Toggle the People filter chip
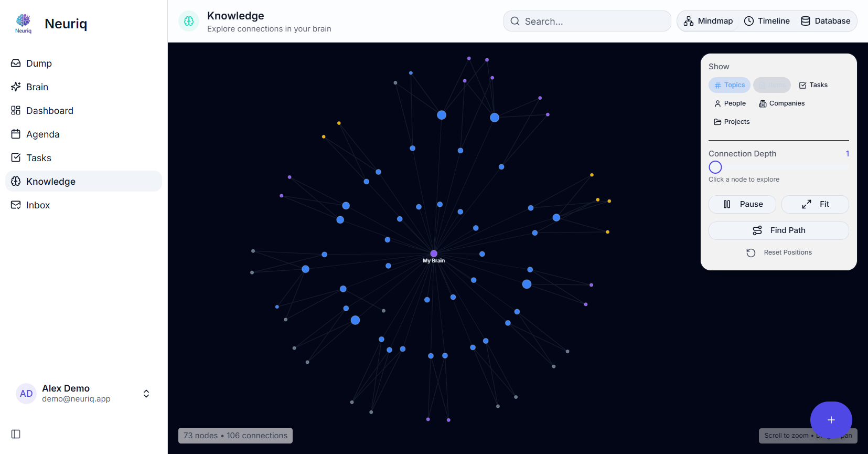868x454 pixels. tap(730, 103)
